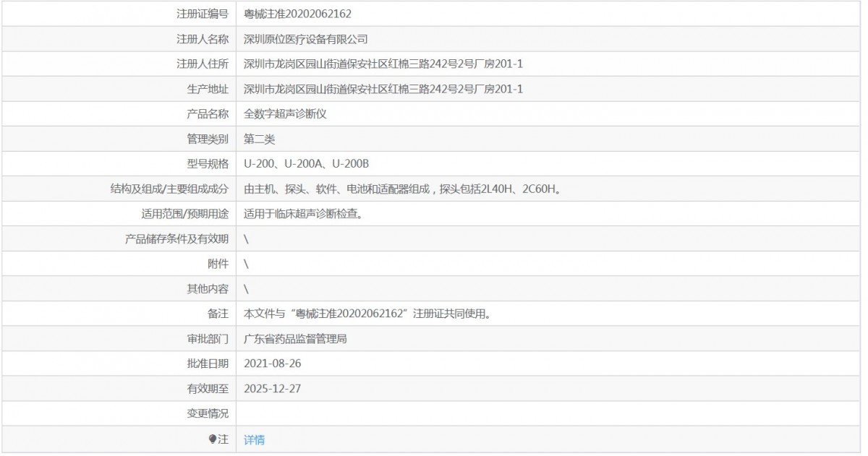This screenshot has height=456, width=868.
Task: Open the 详情 link in the note row
Action: pos(254,439)
